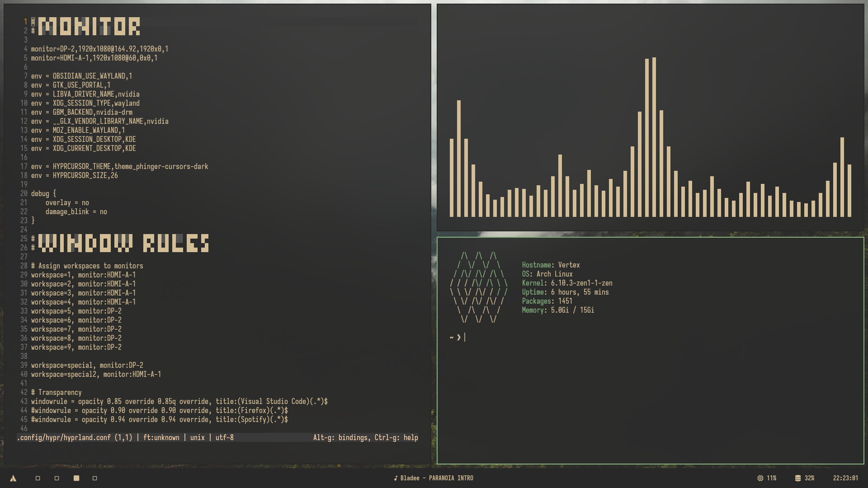Screen dimensions: 868x488
Task: Switch to the fourth workspace indicator square
Action: click(95, 478)
